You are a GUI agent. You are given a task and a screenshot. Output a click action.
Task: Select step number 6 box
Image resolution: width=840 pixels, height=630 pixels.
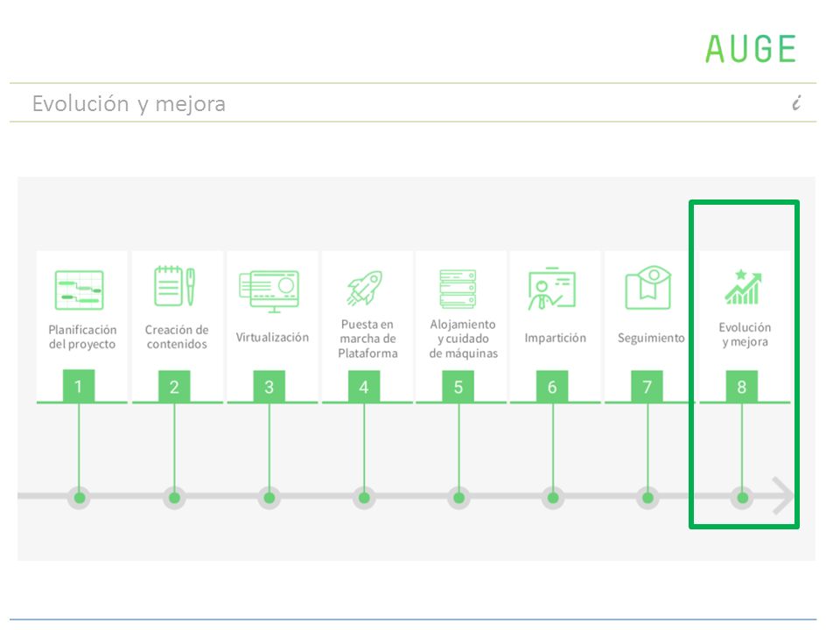coord(552,386)
